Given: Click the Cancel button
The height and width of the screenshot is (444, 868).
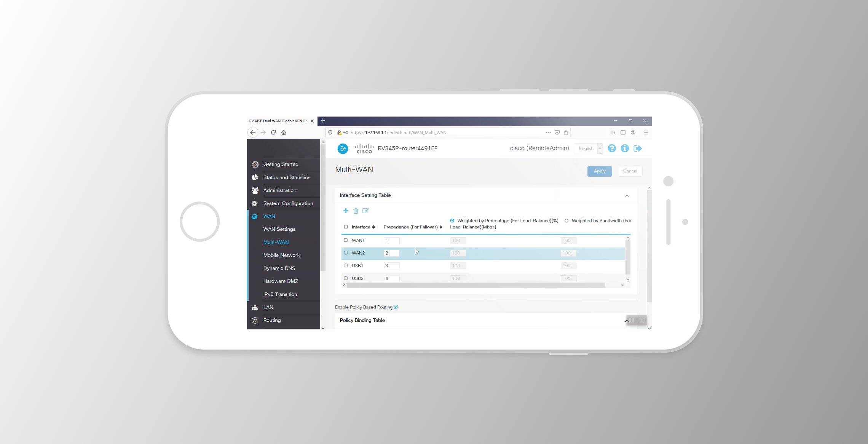Looking at the screenshot, I should point(630,171).
